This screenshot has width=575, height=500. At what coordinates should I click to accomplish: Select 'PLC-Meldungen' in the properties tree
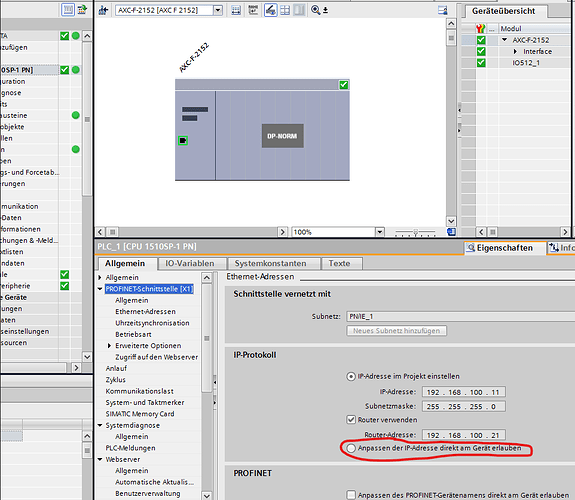coord(131,448)
